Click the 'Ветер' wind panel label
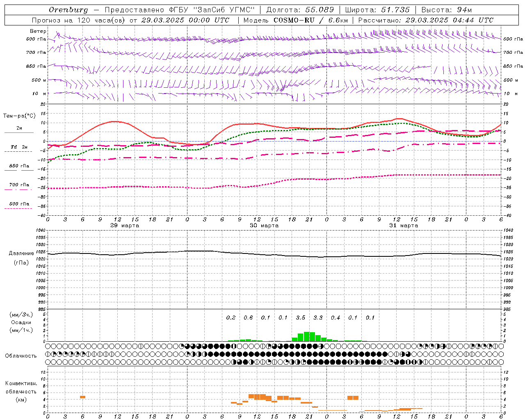This screenshot has height=420, width=525. pos(38,31)
